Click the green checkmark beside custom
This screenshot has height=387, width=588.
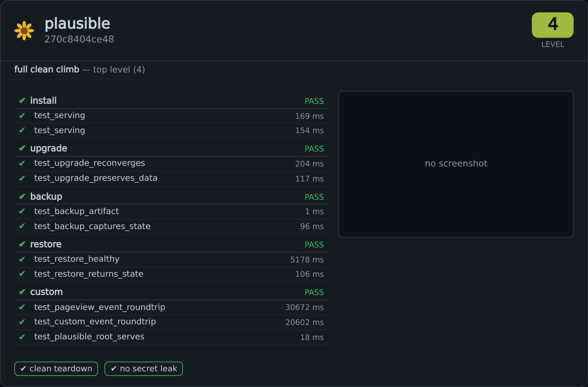[22, 292]
